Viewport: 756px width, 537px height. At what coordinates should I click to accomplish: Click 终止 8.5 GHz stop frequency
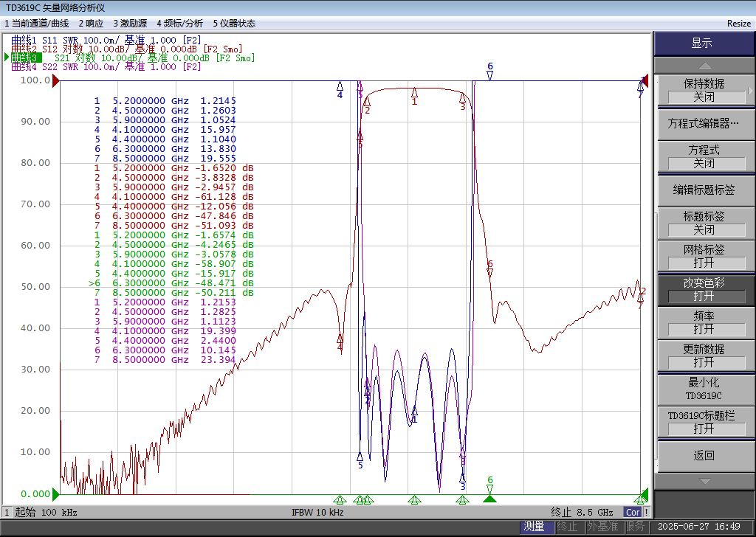582,512
